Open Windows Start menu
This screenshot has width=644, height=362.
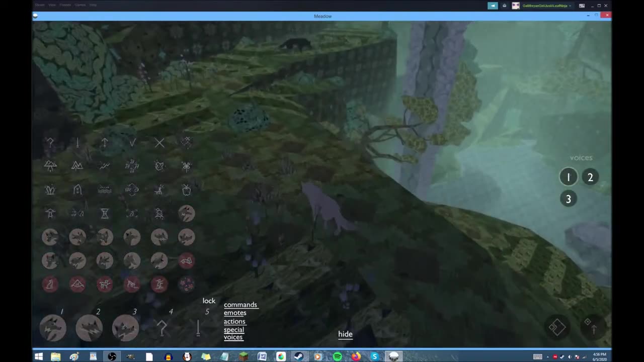39,356
